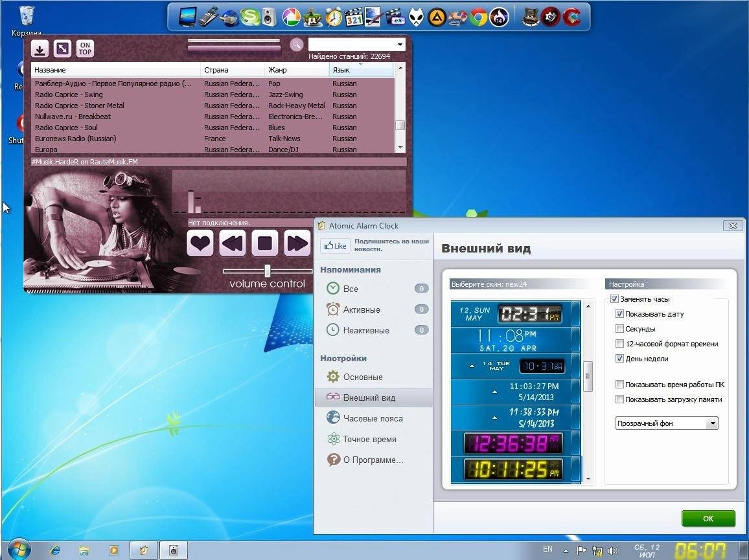Choose skin showing 02:31 PM clock
Screen dimensions: 749x560
coord(515,314)
